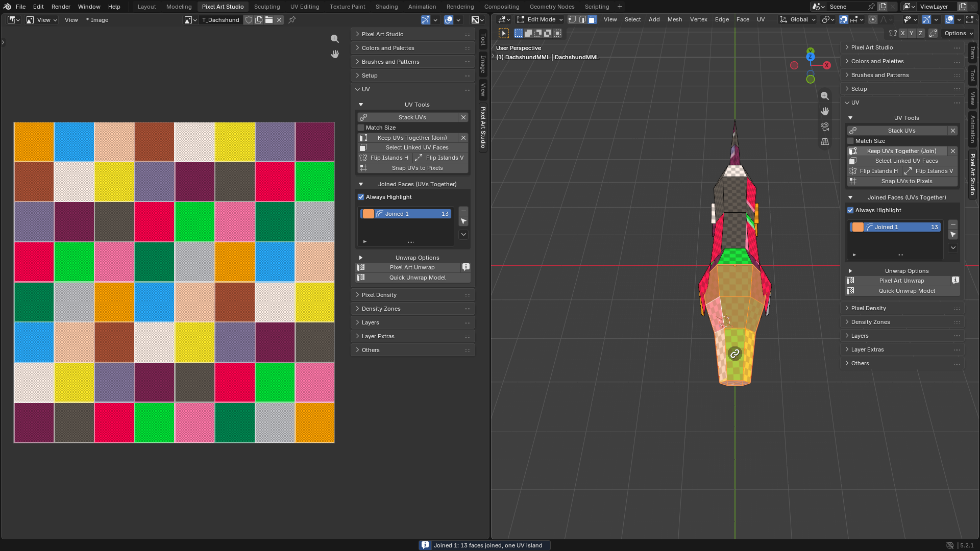This screenshot has width=980, height=551.
Task: Expand Pixel Density panel on left
Action: tap(412, 295)
